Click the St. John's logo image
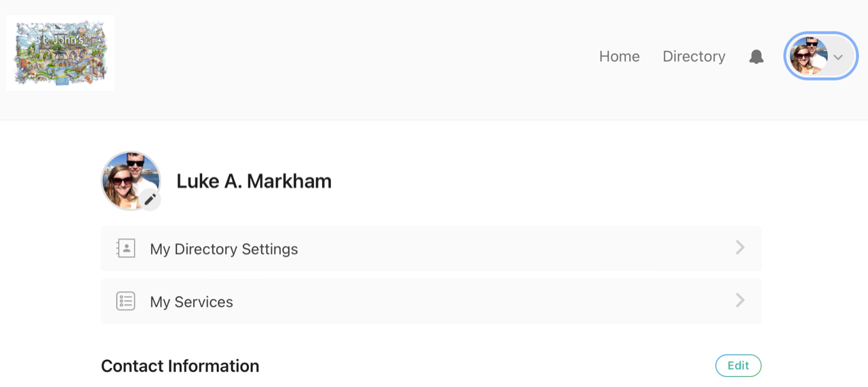The image size is (868, 387). pos(60,53)
